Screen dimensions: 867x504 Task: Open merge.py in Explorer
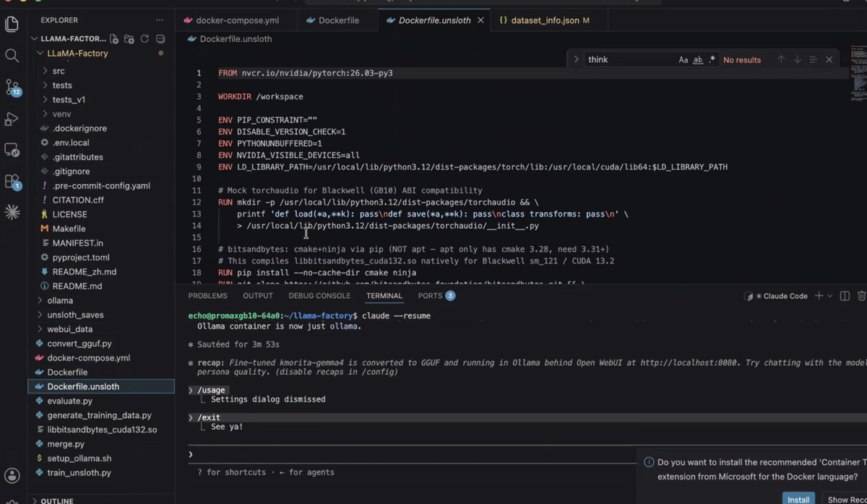click(x=66, y=444)
